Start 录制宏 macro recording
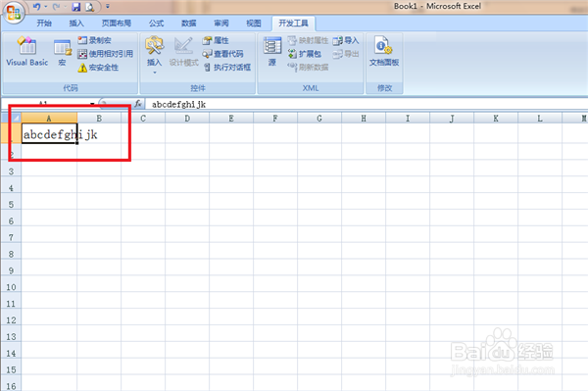Screen dimensions: 588x391 pyautogui.click(x=94, y=40)
